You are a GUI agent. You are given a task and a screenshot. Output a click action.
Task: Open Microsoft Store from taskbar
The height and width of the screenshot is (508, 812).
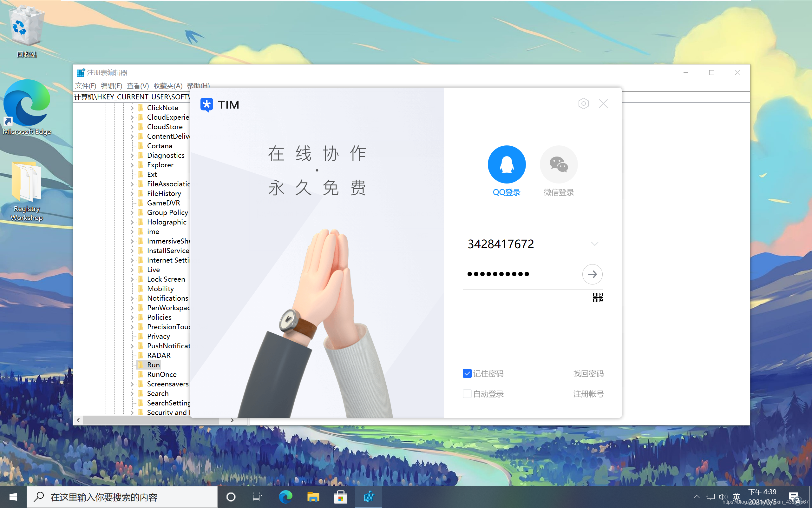[341, 497]
